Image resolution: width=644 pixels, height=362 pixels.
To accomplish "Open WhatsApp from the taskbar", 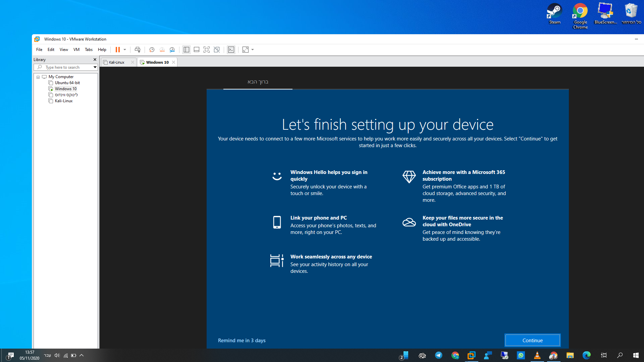I will [x=521, y=355].
